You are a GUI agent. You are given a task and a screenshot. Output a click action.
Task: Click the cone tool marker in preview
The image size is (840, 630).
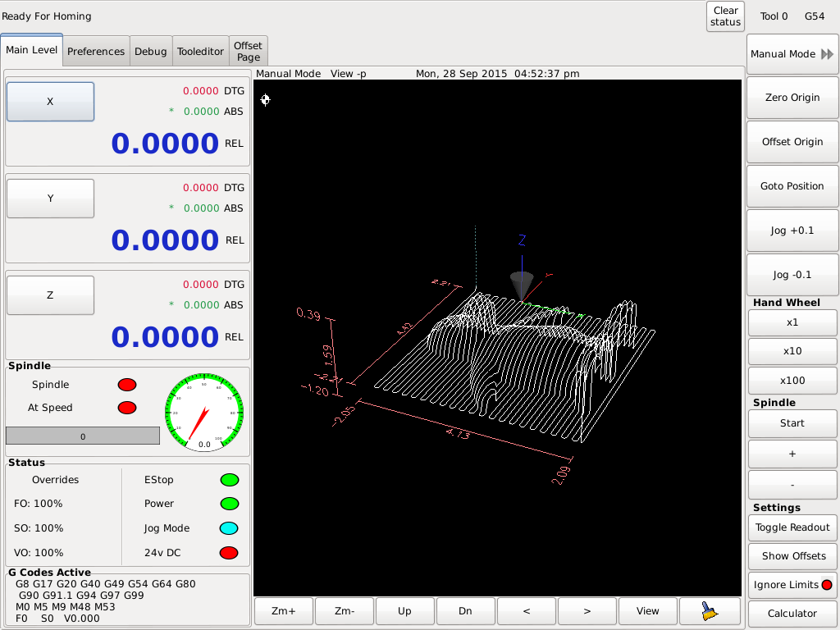(x=521, y=285)
